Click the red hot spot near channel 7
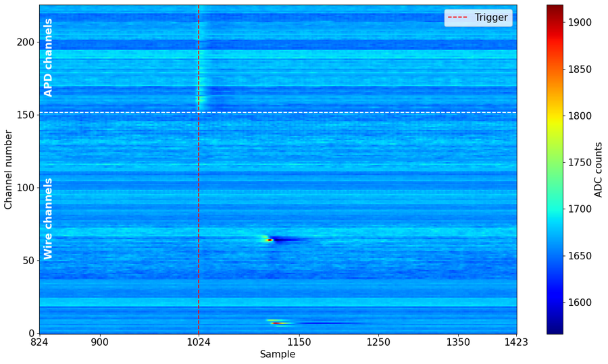Screen dimensions: 608x364 tap(276, 323)
